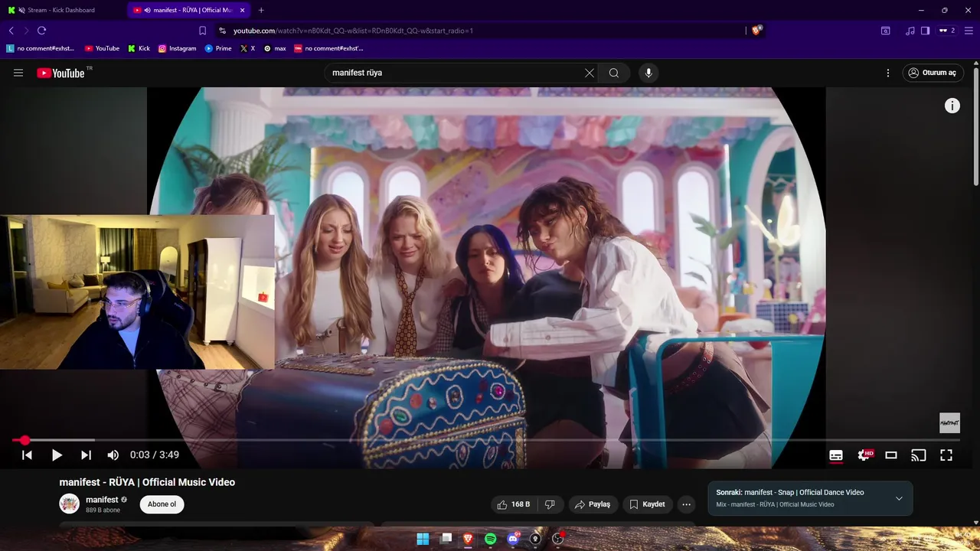Reload the page
This screenshot has width=980, height=551.
coord(41,31)
